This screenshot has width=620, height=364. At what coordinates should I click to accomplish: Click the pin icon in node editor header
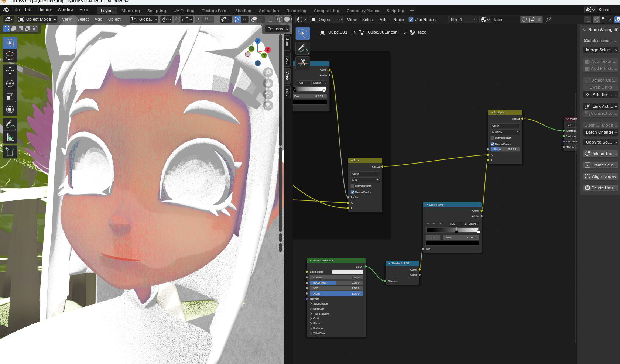click(x=548, y=20)
